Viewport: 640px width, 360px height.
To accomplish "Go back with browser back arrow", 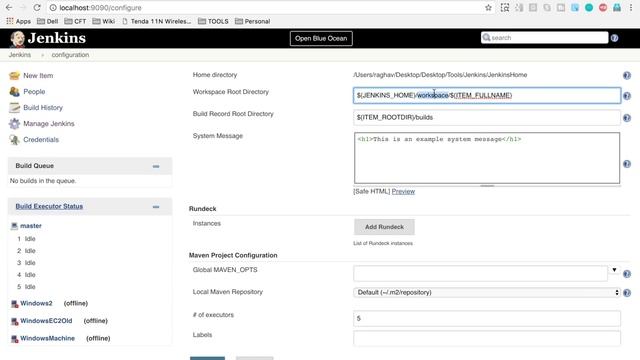I will click(9, 7).
